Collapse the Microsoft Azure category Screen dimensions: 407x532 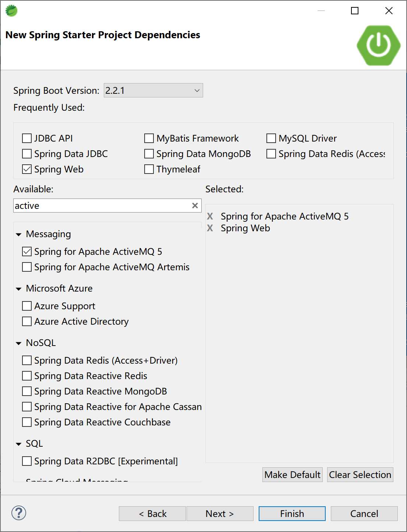tap(19, 289)
